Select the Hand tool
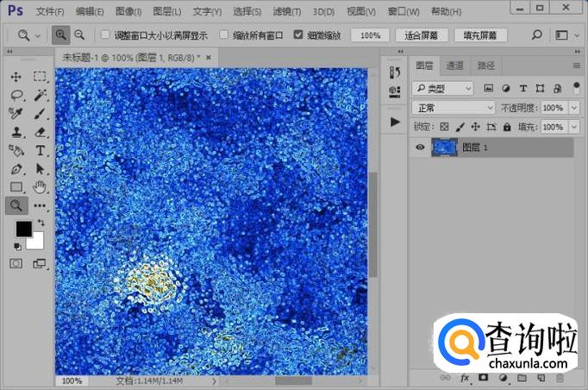 click(40, 186)
